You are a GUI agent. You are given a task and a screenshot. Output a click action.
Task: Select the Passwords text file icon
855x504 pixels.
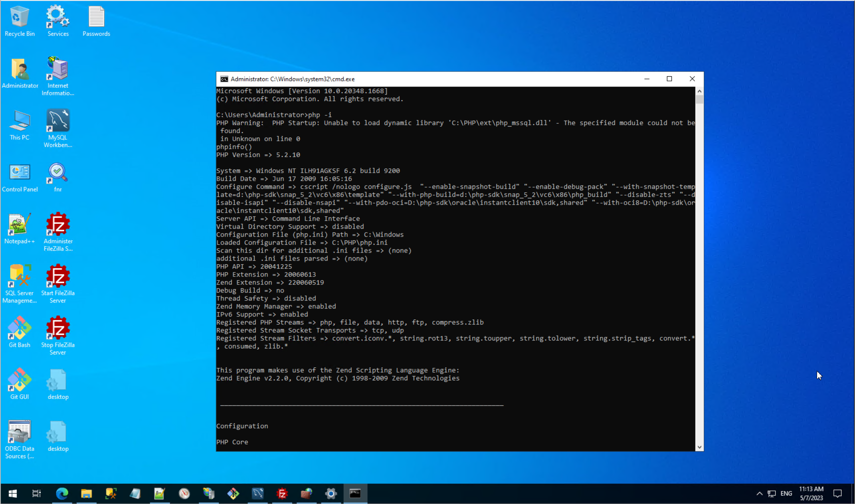96,21
